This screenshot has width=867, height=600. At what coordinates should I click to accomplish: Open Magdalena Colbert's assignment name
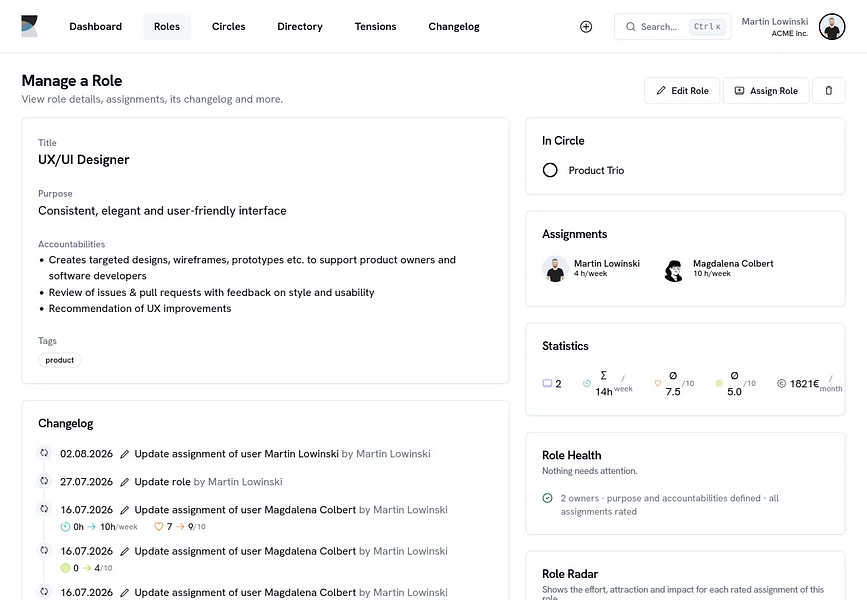(x=733, y=264)
